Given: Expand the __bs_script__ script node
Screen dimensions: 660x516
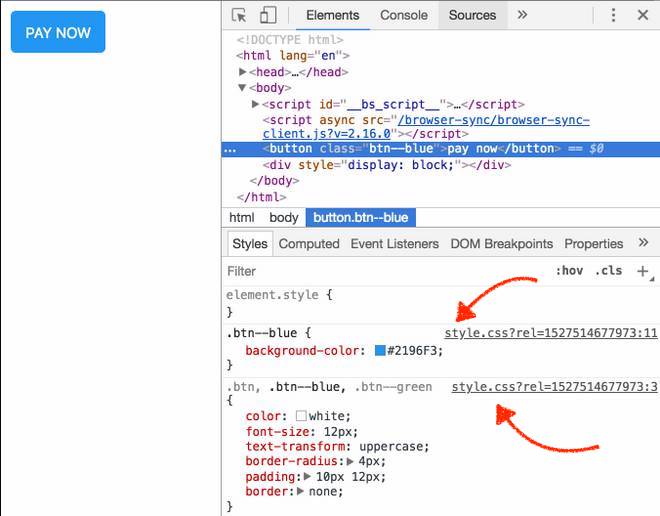Looking at the screenshot, I should pyautogui.click(x=256, y=104).
